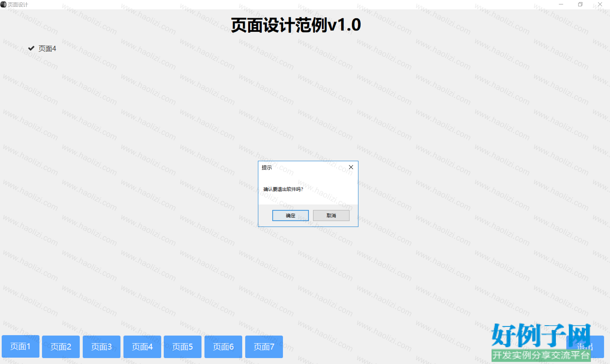This screenshot has height=364, width=610.
Task: Select the 页面4 button
Action: 142,346
